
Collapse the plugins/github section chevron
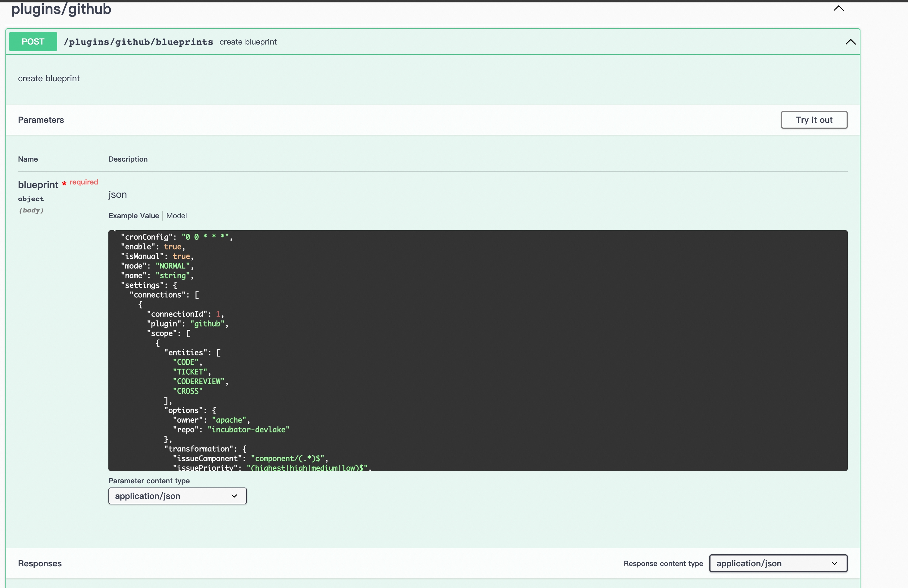[838, 8]
